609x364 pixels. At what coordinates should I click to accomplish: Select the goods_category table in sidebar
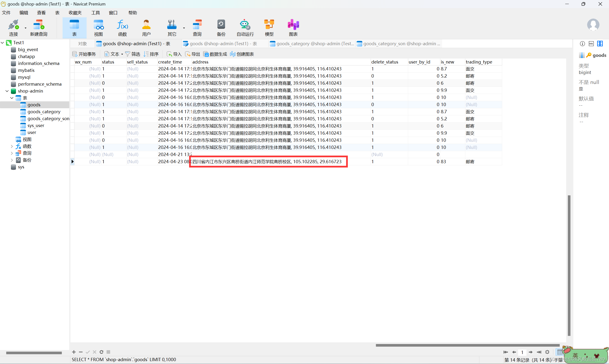[x=44, y=111]
